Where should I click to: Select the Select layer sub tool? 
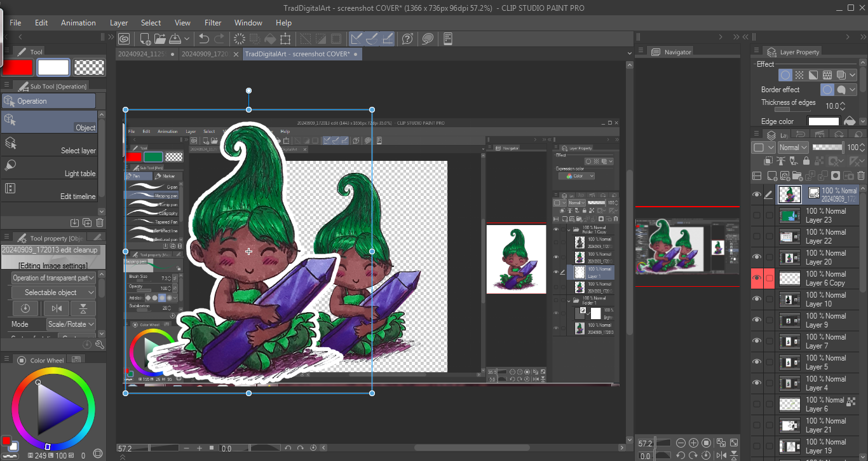[x=49, y=145]
